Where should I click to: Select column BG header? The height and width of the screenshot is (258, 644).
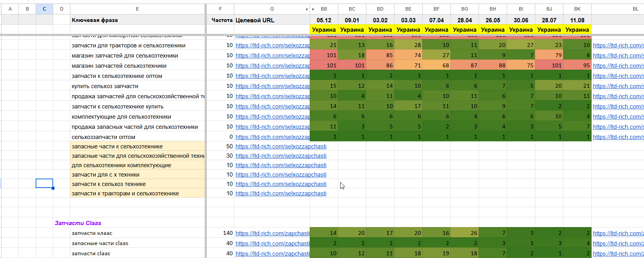click(x=465, y=9)
